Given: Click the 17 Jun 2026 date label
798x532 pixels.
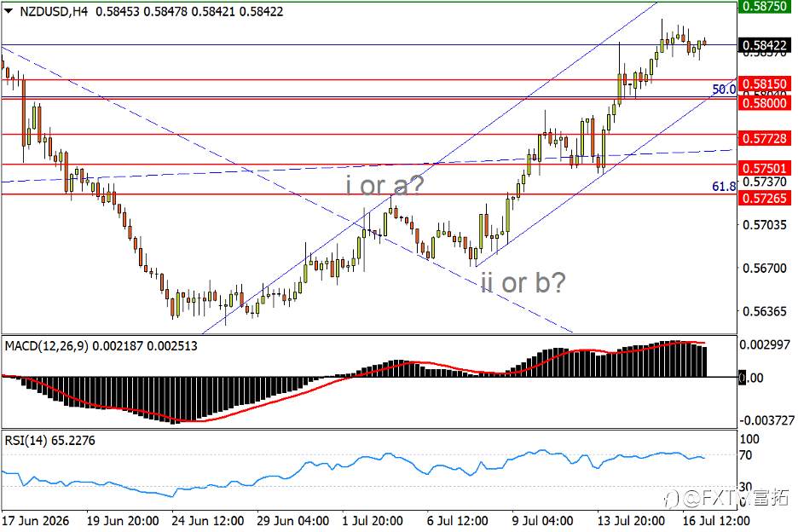Looking at the screenshot, I should (36, 521).
